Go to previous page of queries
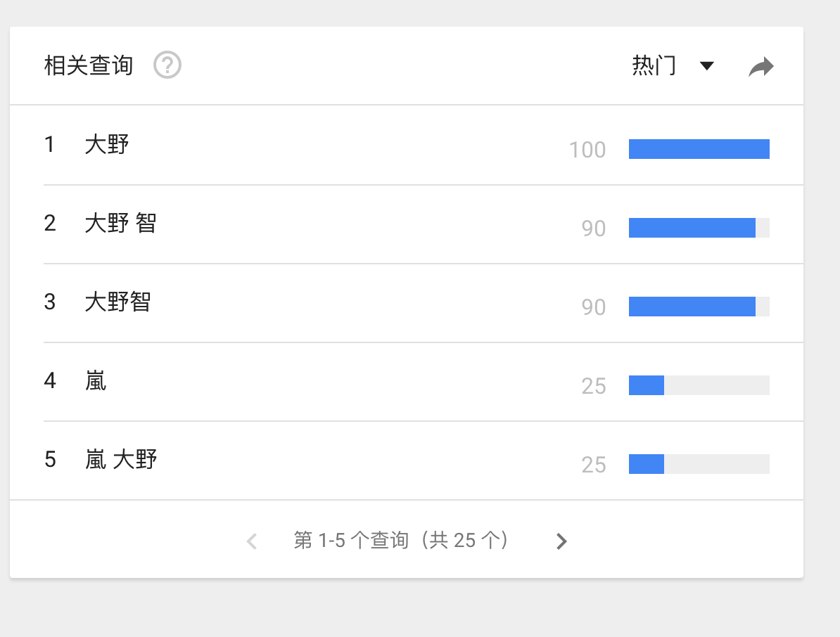The height and width of the screenshot is (637, 840). point(252,541)
